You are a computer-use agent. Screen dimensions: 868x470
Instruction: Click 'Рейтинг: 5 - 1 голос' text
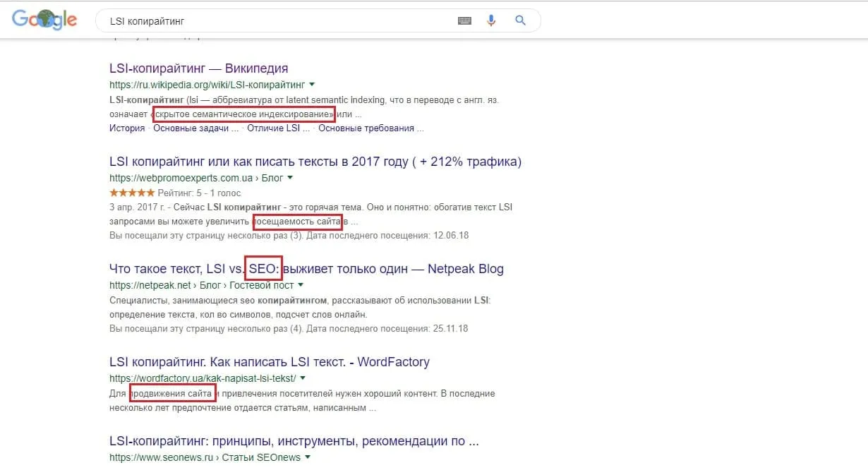tap(199, 193)
